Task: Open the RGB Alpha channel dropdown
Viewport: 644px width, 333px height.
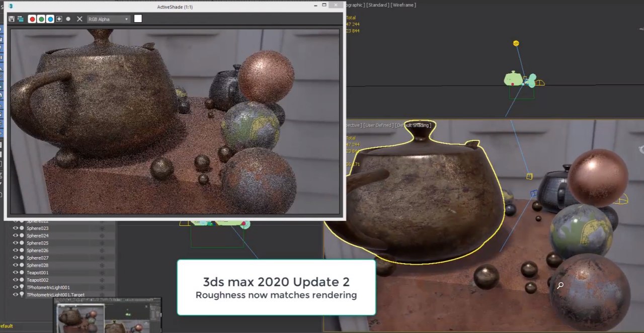Action: pos(109,19)
